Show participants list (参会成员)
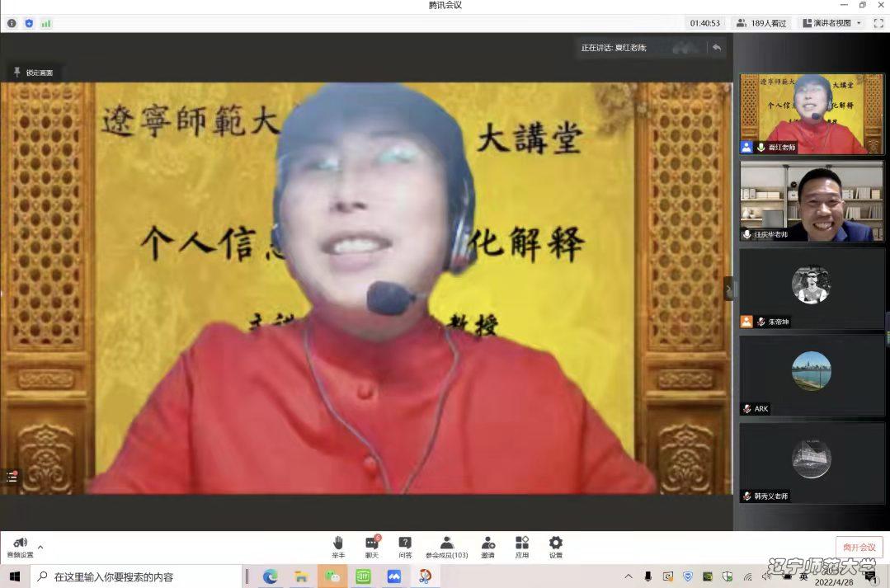 pyautogui.click(x=446, y=545)
